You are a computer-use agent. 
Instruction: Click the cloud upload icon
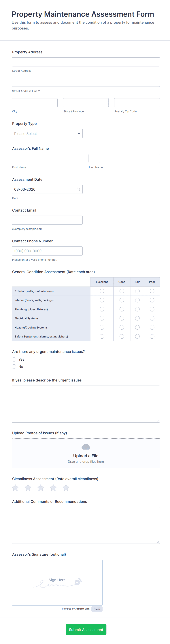click(x=86, y=447)
